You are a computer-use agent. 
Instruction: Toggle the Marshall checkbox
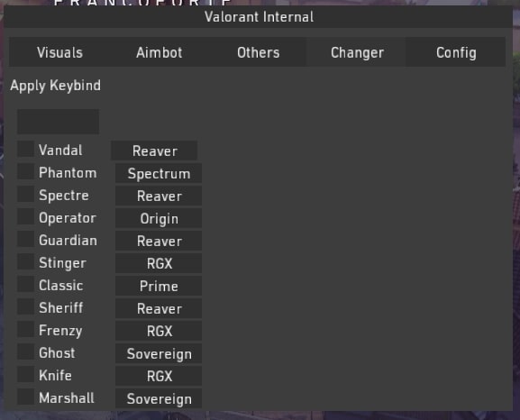click(25, 397)
